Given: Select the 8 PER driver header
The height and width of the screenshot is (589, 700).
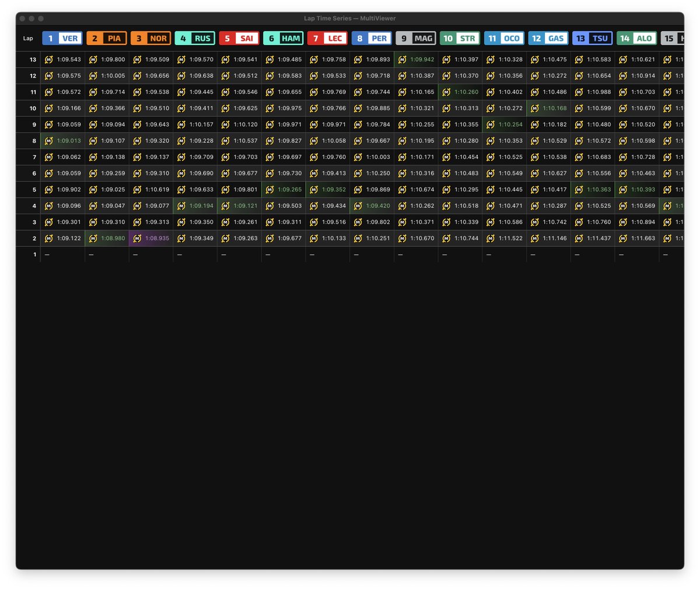Looking at the screenshot, I should 372,39.
